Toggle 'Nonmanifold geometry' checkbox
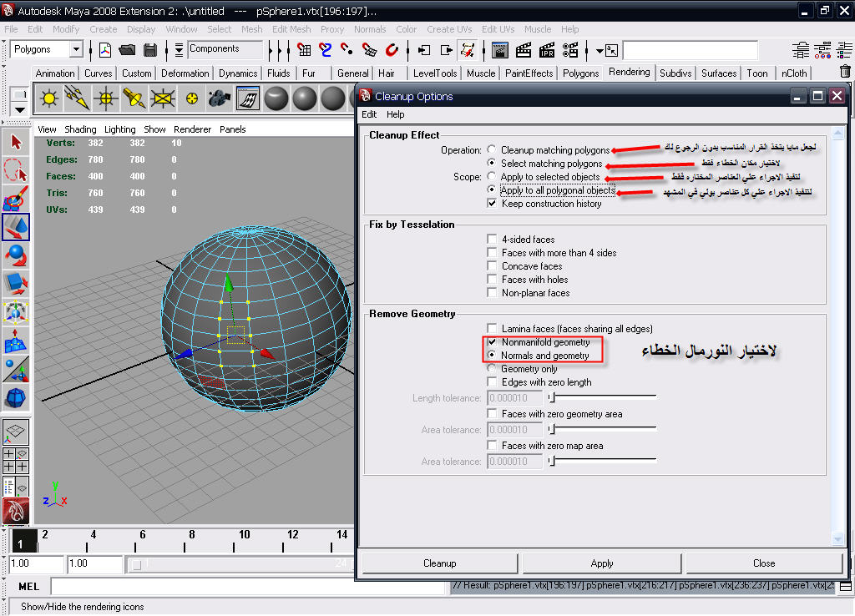This screenshot has height=616, width=855. [492, 341]
